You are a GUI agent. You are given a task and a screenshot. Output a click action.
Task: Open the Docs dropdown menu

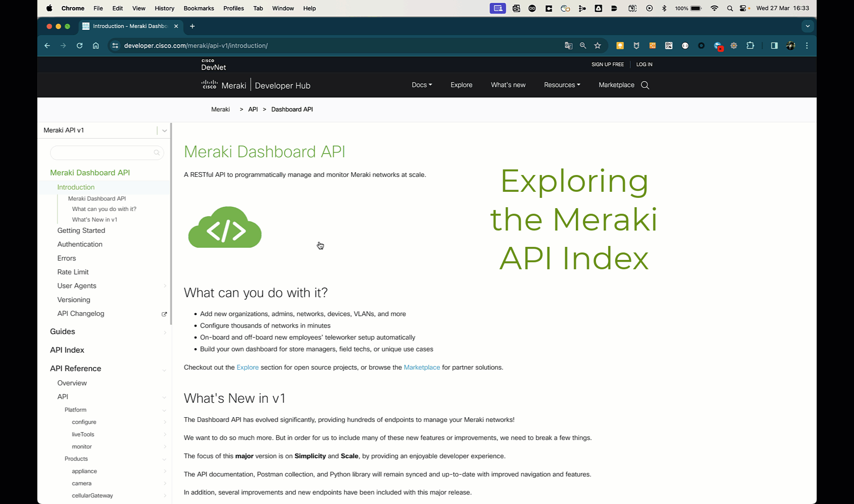pos(421,85)
